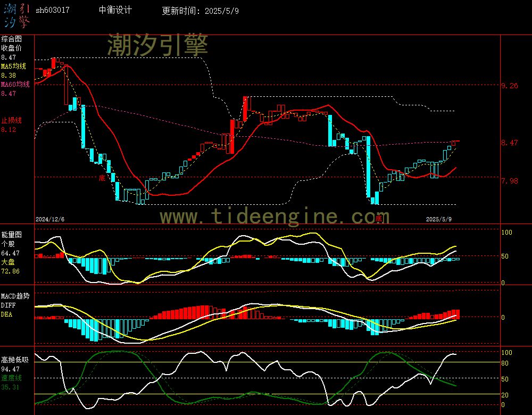The image size is (532, 415).
Task: Click the 大盘 legend label
Action: [8, 262]
